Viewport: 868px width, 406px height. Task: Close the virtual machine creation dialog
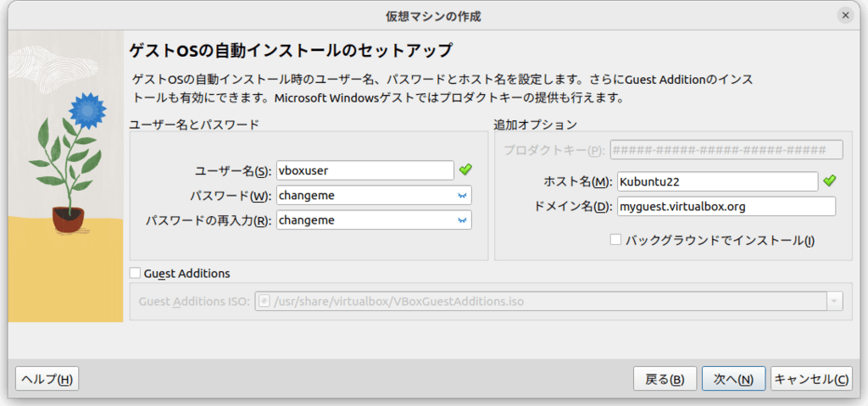(845, 16)
